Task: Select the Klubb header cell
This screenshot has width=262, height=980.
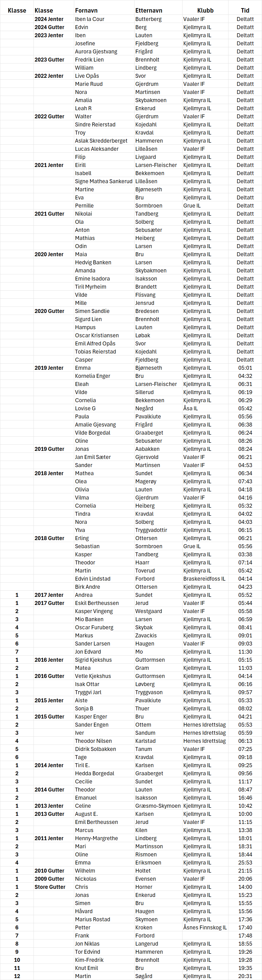Action: coord(205,11)
